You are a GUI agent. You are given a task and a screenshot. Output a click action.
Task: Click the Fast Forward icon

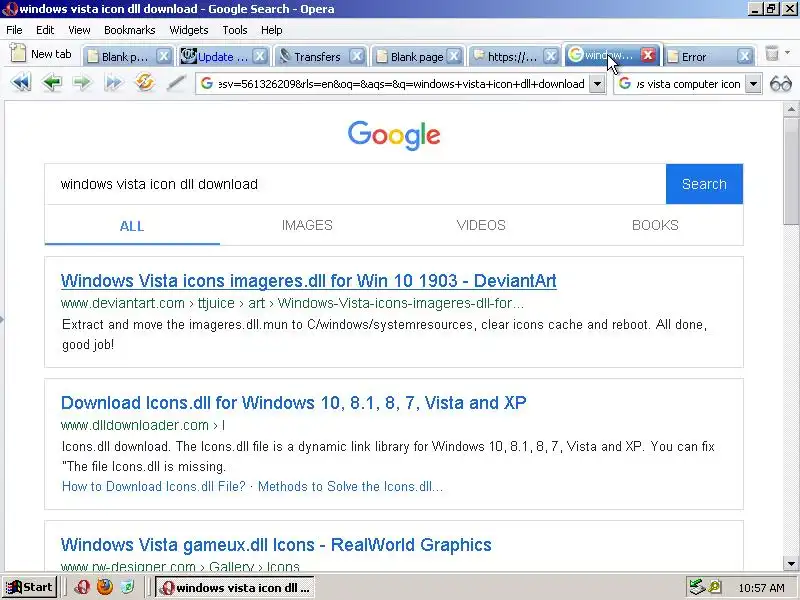tap(113, 82)
